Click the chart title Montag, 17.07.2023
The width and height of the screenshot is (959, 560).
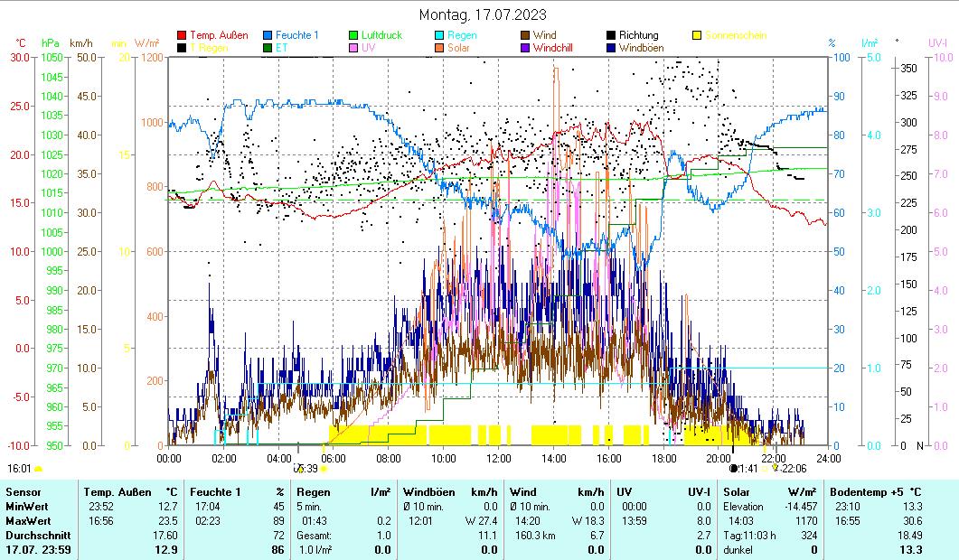click(x=483, y=14)
